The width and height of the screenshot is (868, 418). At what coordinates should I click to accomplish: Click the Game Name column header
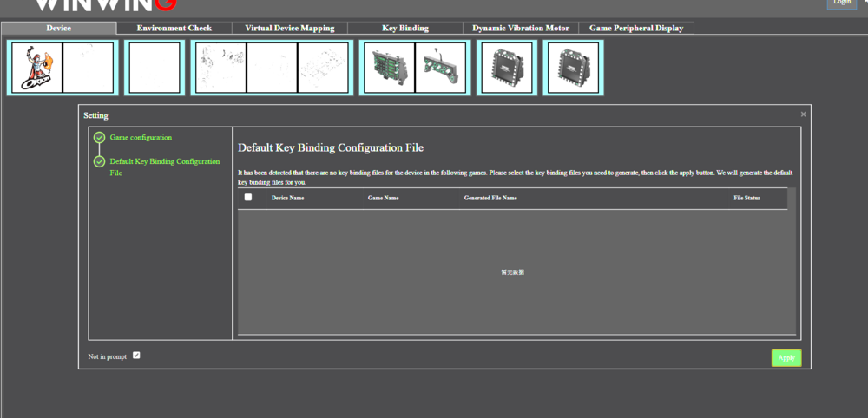pyautogui.click(x=383, y=198)
